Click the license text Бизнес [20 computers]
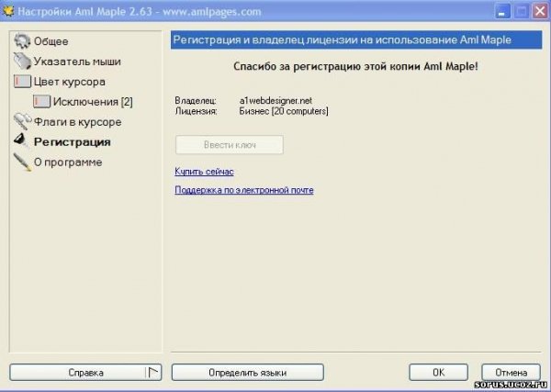 tap(284, 111)
